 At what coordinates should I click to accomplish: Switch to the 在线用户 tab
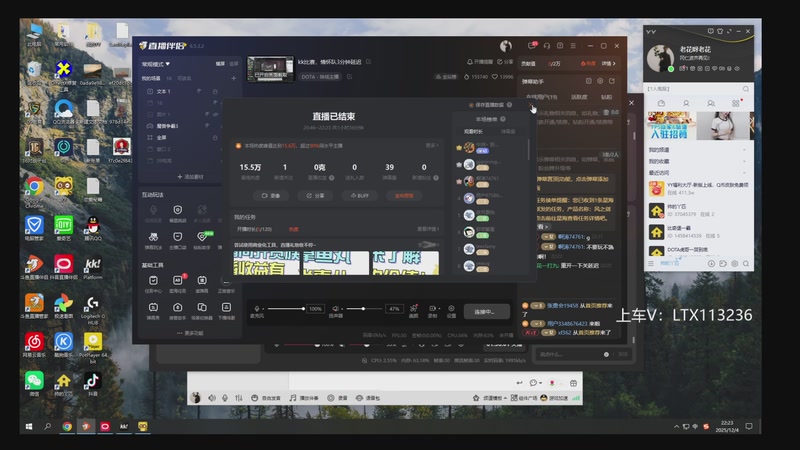[541, 96]
